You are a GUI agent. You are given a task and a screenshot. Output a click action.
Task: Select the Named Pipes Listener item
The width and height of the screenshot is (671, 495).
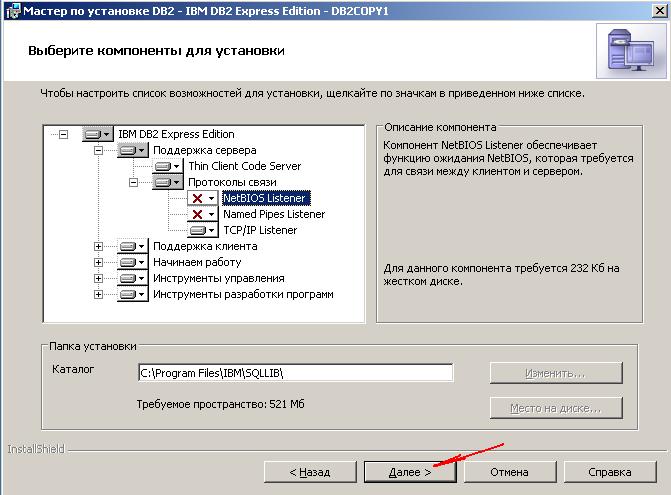pos(274,214)
